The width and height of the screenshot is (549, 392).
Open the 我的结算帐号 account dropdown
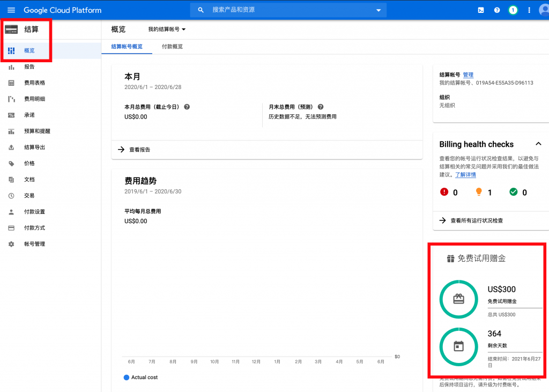(167, 29)
